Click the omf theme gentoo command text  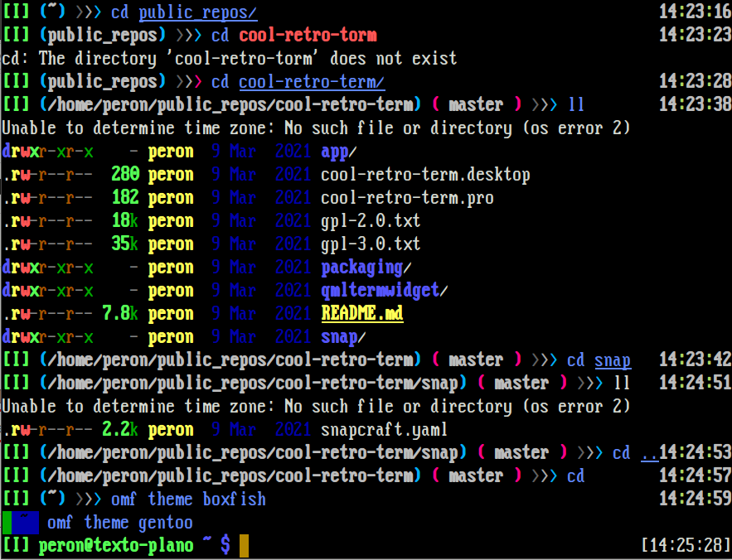point(119,523)
